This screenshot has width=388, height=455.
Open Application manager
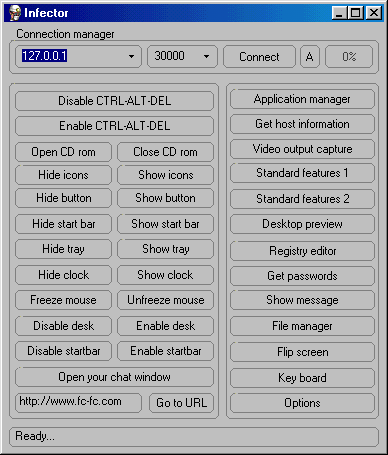point(302,99)
